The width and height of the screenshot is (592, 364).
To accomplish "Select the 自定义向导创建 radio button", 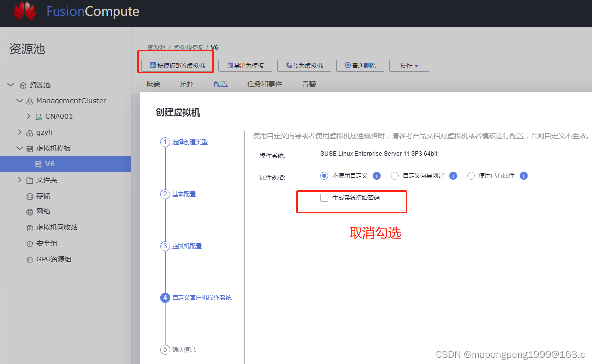I will 395,176.
